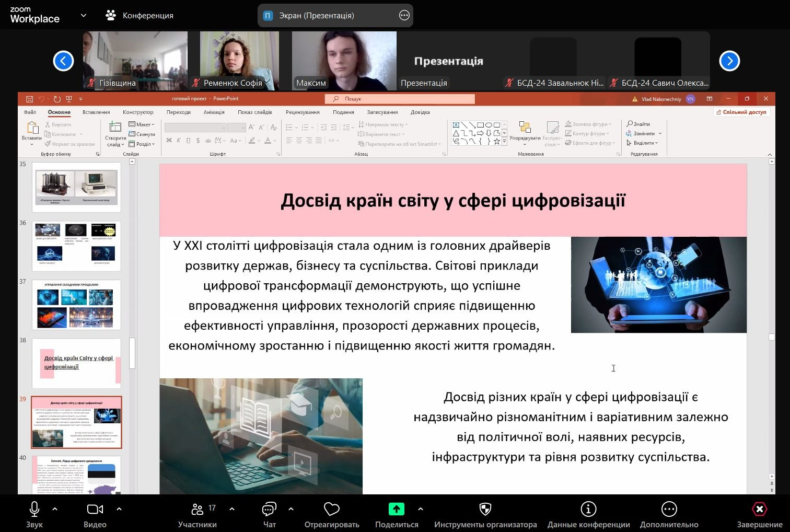Open the Участники participants panel
This screenshot has width=790, height=532.
pos(197,515)
